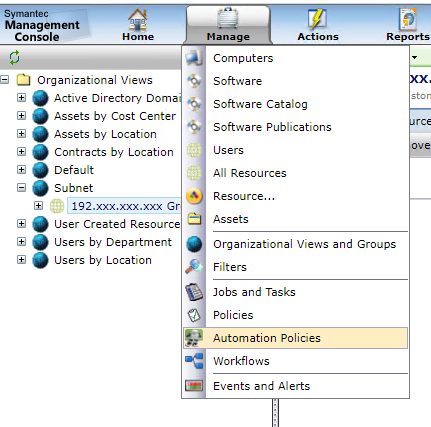Viewport: 431px width, 427px height.
Task: Open Events and Alerts menu entry
Action: 262,386
